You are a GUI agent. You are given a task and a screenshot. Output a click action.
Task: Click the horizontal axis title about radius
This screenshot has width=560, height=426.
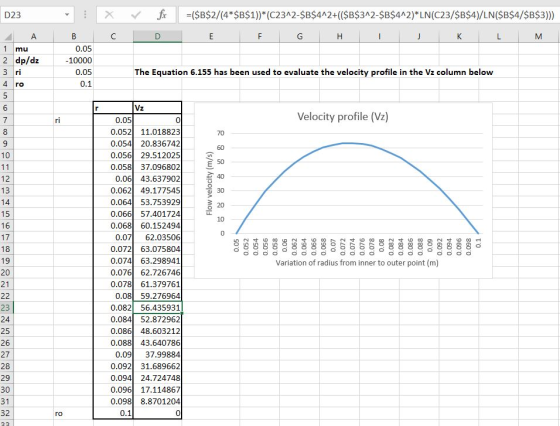point(357,263)
